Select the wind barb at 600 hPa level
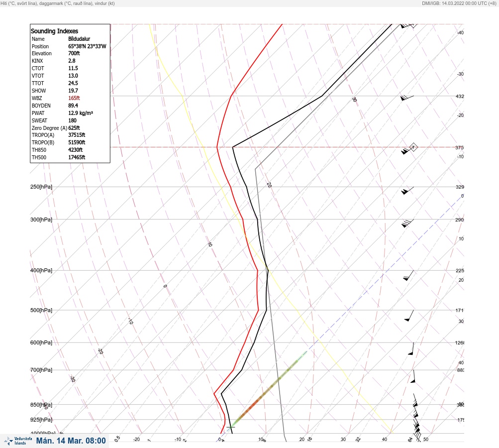 411,348
